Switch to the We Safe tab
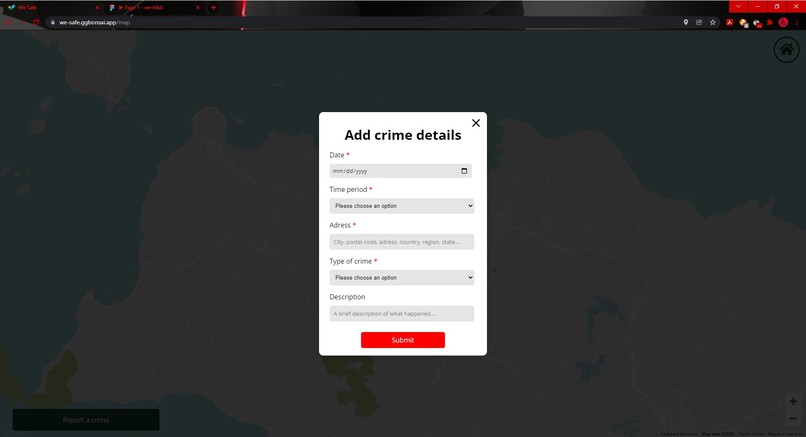The width and height of the screenshot is (806, 437). [52, 7]
